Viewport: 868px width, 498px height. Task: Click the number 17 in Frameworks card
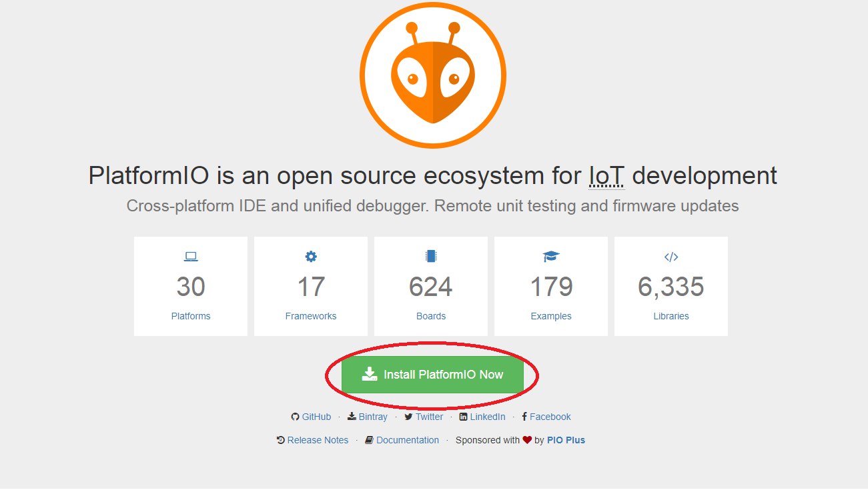click(311, 287)
